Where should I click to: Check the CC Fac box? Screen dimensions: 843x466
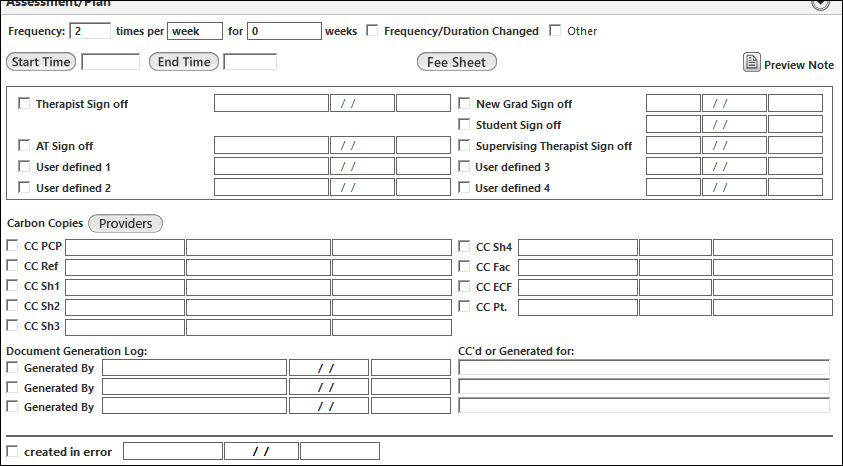click(464, 266)
